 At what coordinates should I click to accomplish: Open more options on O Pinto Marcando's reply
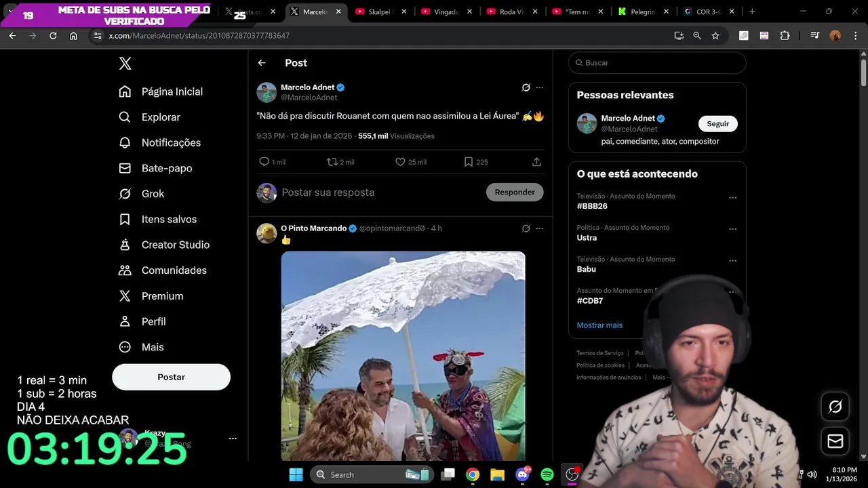click(540, 228)
